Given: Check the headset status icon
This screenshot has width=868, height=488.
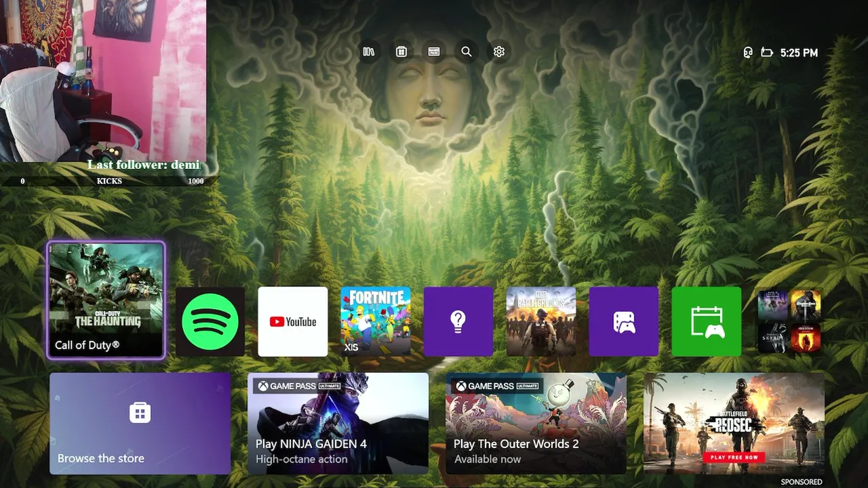Looking at the screenshot, I should tap(748, 52).
